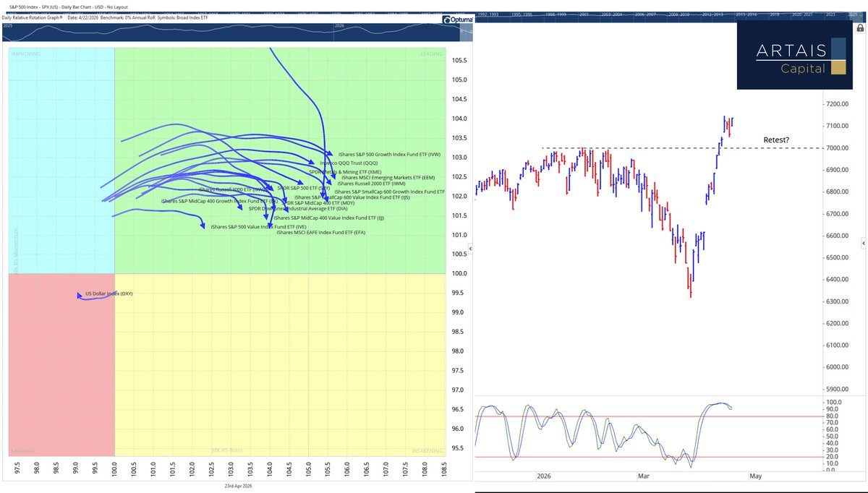Click the '23rd Apr 2026' date label
The height and width of the screenshot is (493, 868).
(x=237, y=486)
